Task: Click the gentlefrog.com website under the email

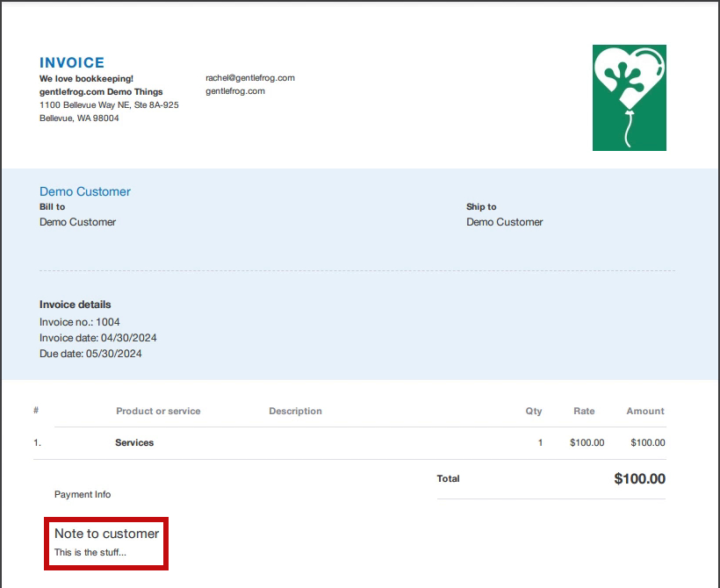Action: (x=235, y=91)
